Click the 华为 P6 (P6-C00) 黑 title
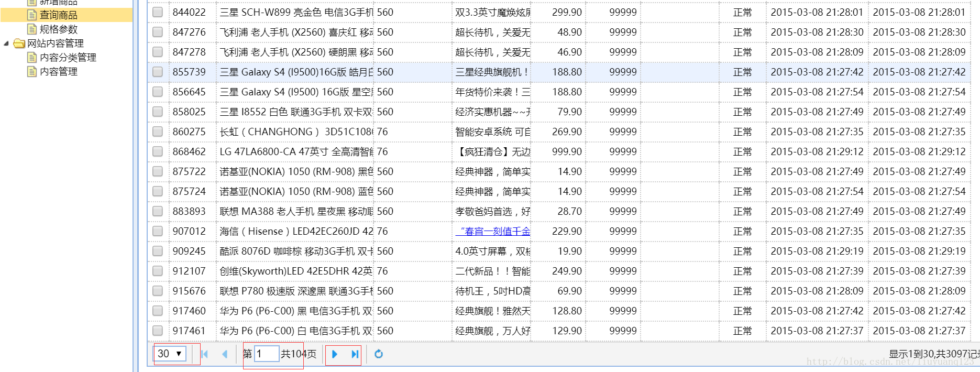This screenshot has height=372, width=980. click(x=296, y=311)
